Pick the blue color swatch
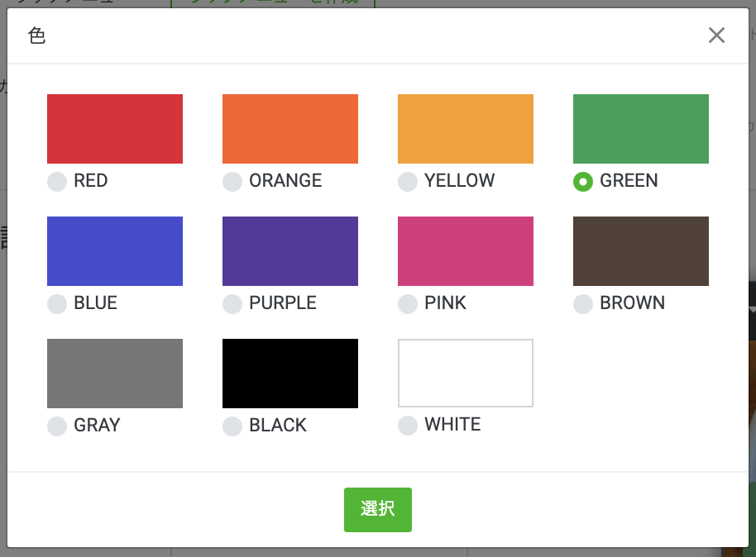This screenshot has height=557, width=756. click(115, 251)
